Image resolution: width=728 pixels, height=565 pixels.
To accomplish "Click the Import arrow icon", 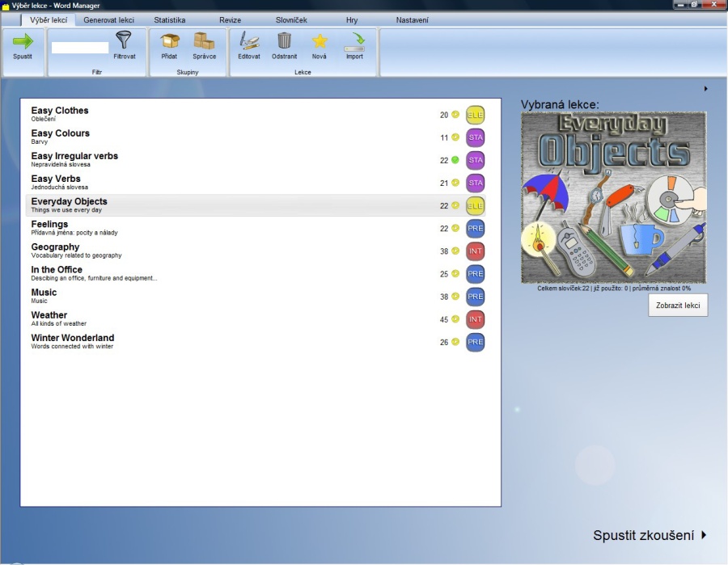I will click(354, 42).
